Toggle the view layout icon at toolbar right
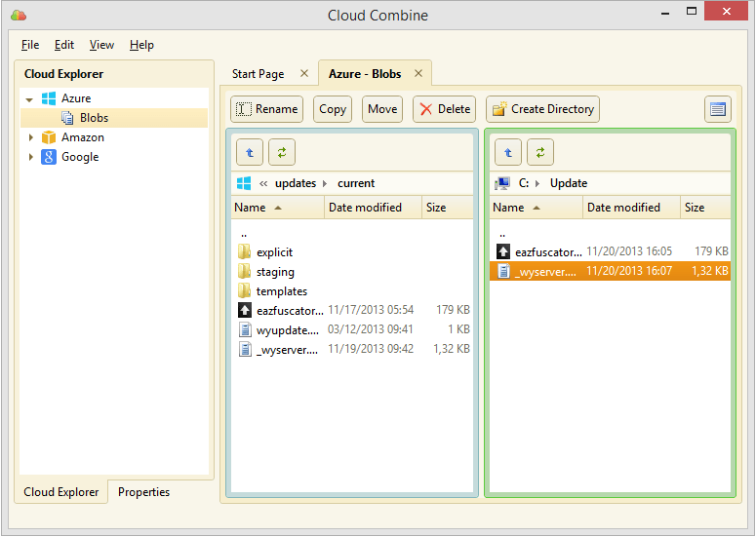Viewport: 756px width, 537px height. (718, 109)
